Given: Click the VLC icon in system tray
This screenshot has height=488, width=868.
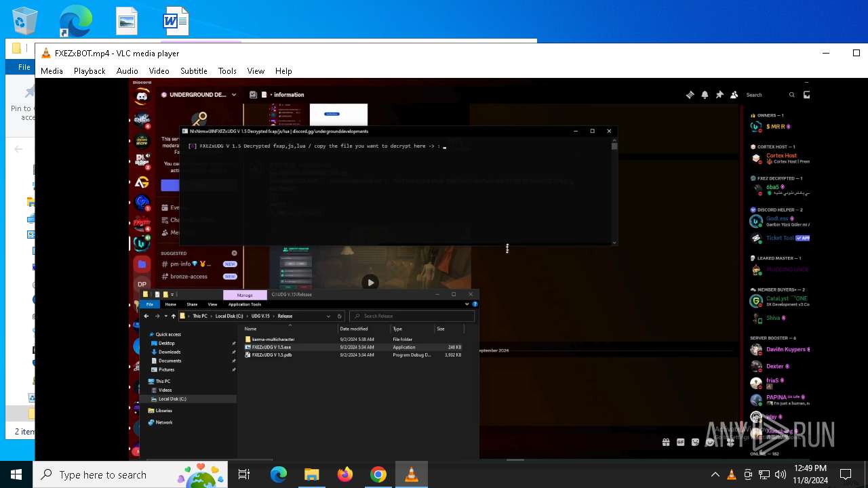Looking at the screenshot, I should 732,475.
